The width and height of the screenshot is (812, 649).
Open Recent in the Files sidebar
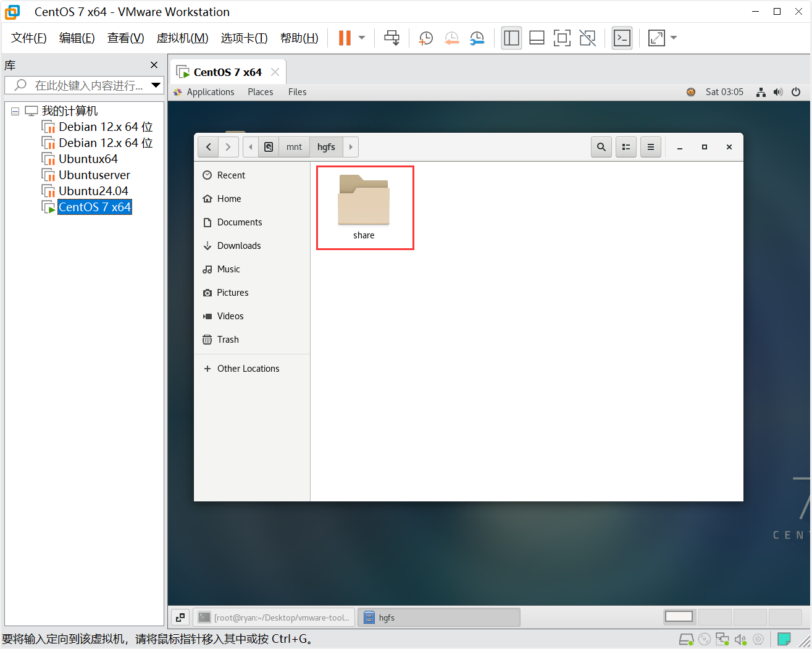point(252,175)
